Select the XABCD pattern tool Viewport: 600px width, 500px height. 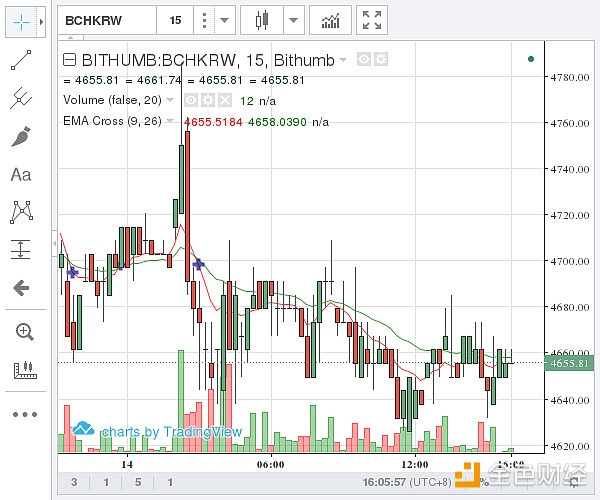pyautogui.click(x=21, y=212)
